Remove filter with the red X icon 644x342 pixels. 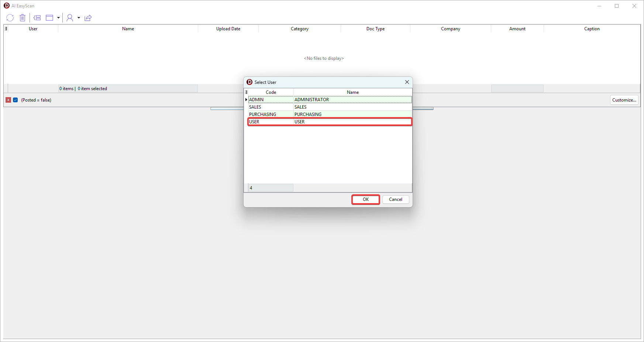(8, 100)
